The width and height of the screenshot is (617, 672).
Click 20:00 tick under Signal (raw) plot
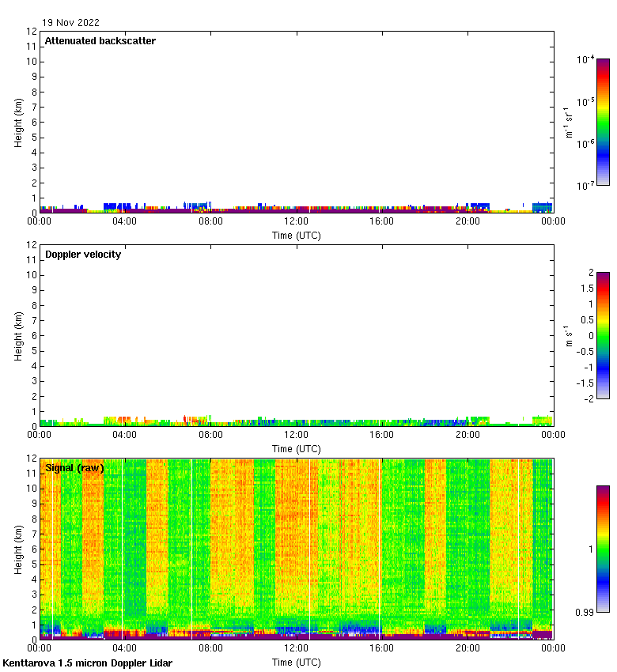click(x=467, y=648)
